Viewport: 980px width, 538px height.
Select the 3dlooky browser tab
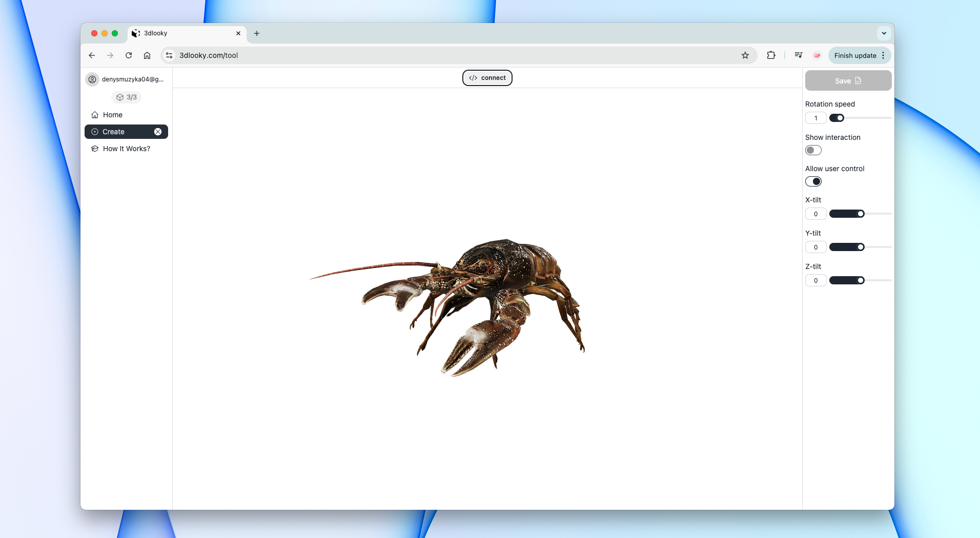pos(187,33)
